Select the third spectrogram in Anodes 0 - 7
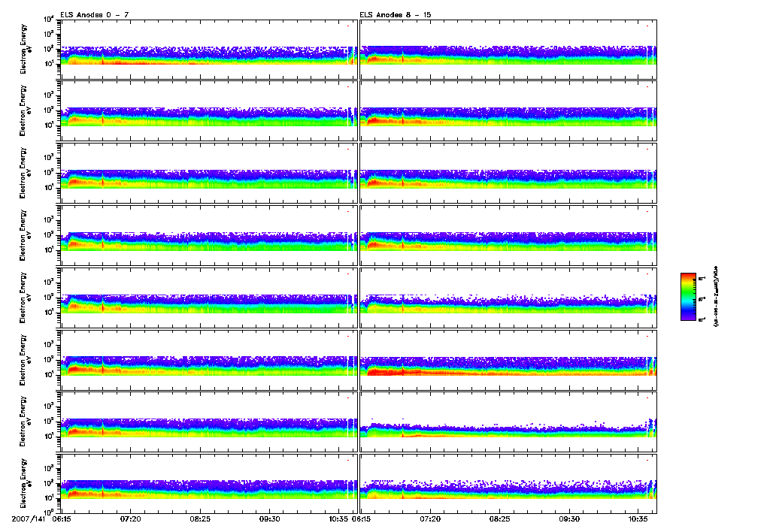Screen dimensions: 770x532 (209, 174)
